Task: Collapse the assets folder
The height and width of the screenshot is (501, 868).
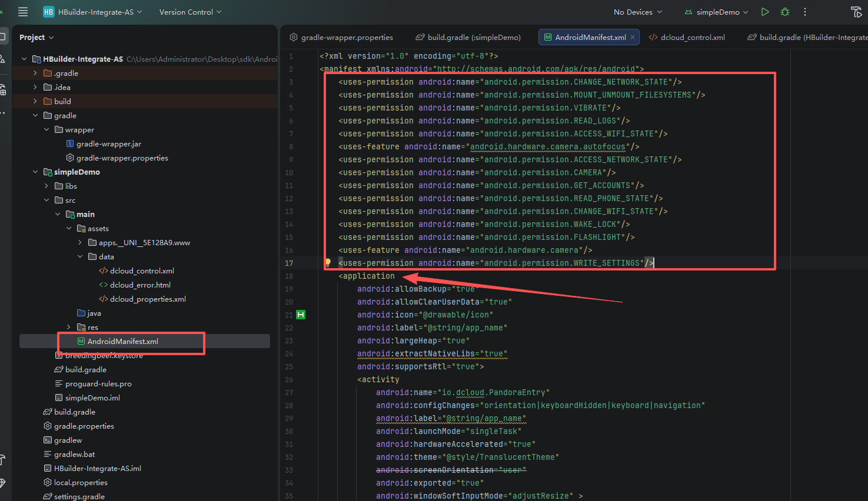Action: click(69, 228)
